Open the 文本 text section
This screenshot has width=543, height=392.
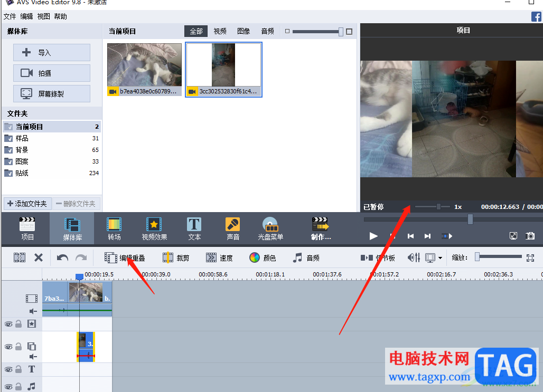194,228
